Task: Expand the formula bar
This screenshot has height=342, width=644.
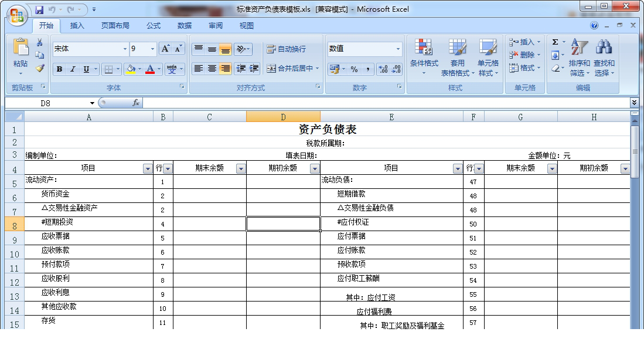Action: pos(634,102)
